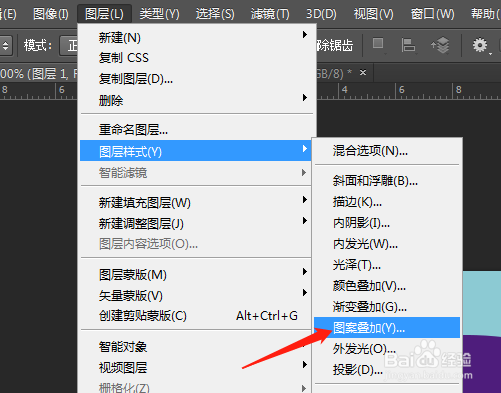Image resolution: width=501 pixels, height=393 pixels.
Task: Choose 内阴影(I)... layer style
Action: (387, 223)
